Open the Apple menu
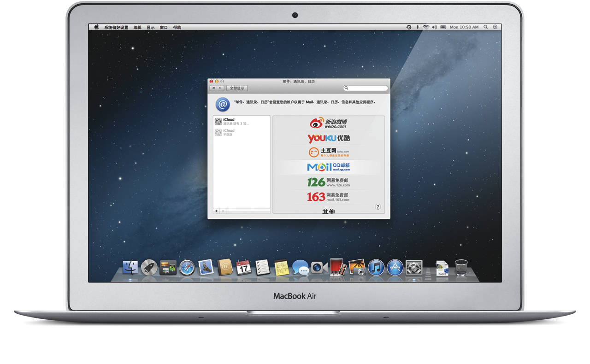 97,27
